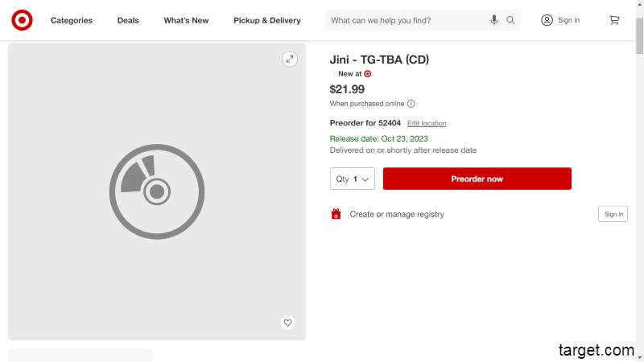Click Sign in text in header
Image resolution: width=644 pixels, height=362 pixels.
click(x=568, y=20)
